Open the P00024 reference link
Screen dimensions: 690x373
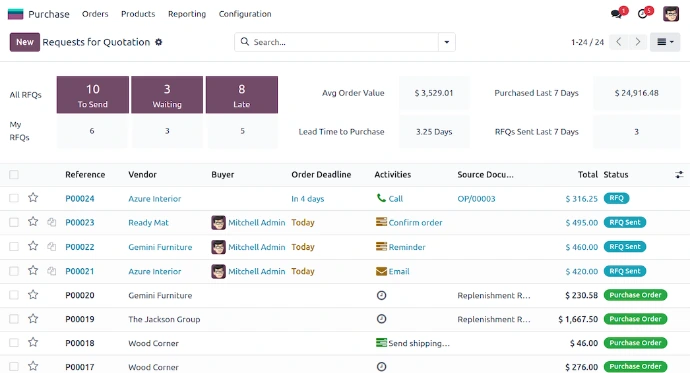(80, 198)
